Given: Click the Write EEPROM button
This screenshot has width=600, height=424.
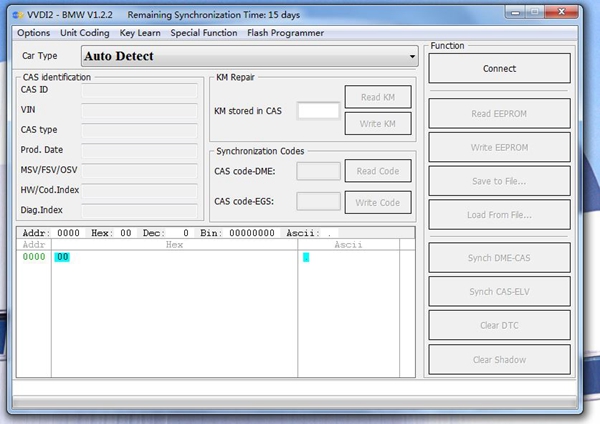Looking at the screenshot, I should click(x=499, y=147).
